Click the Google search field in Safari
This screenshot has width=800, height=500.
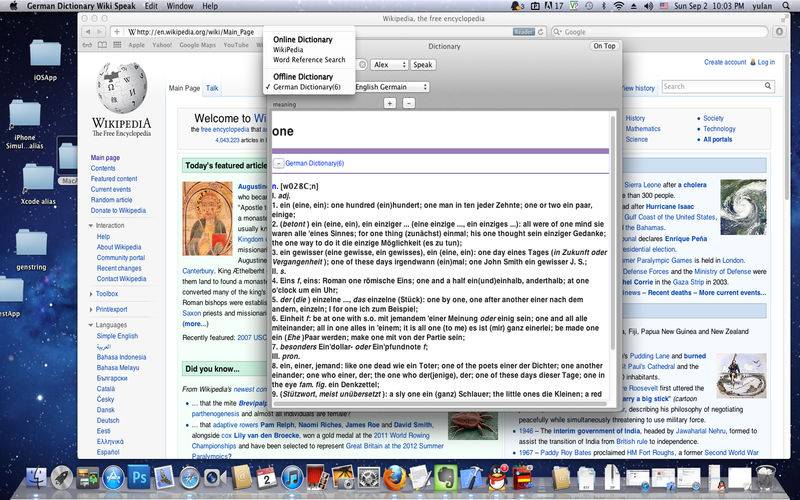click(x=659, y=32)
